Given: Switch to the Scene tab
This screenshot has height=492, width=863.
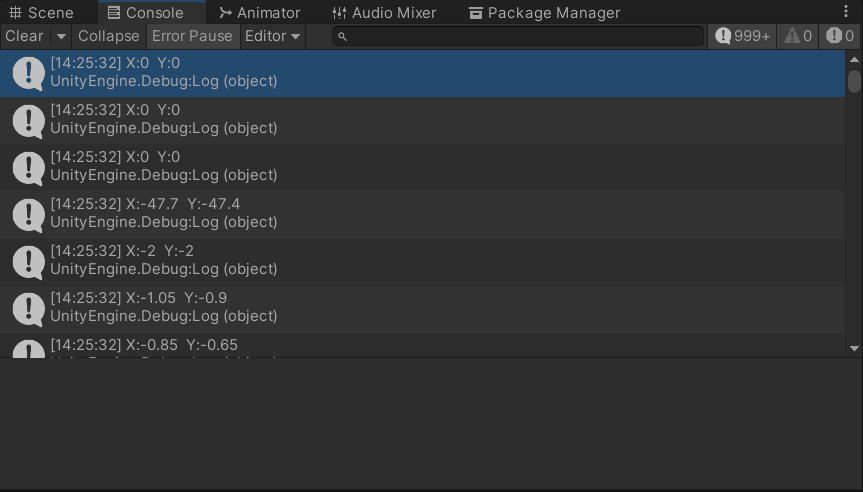Looking at the screenshot, I should click(x=41, y=13).
